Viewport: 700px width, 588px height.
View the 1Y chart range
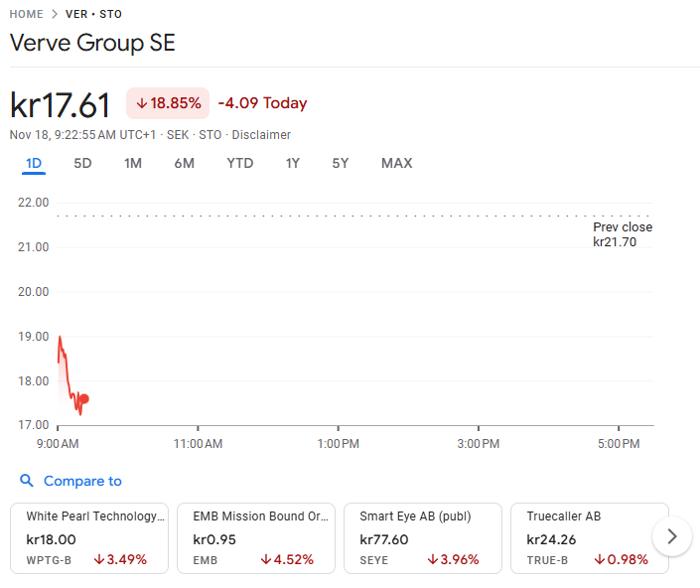click(292, 163)
